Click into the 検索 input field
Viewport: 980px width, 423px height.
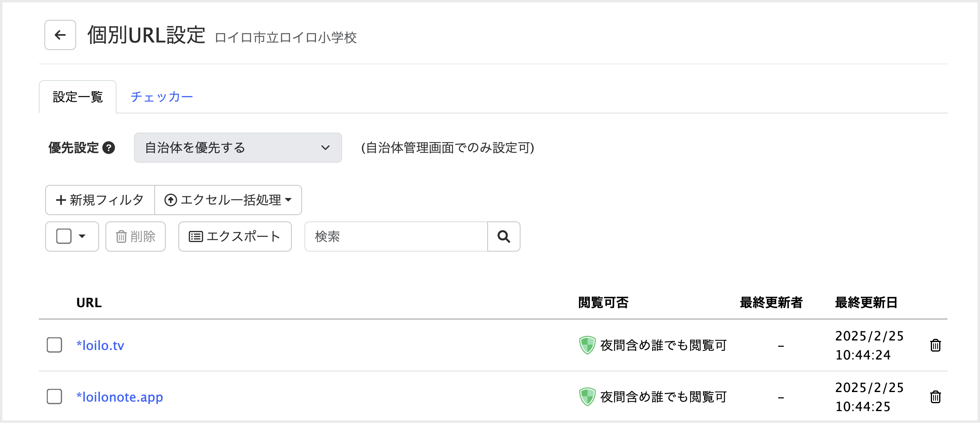pyautogui.click(x=396, y=236)
